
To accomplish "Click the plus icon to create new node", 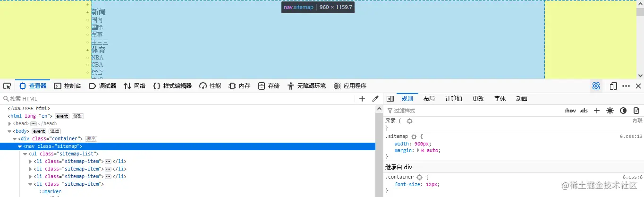I will [362, 99].
